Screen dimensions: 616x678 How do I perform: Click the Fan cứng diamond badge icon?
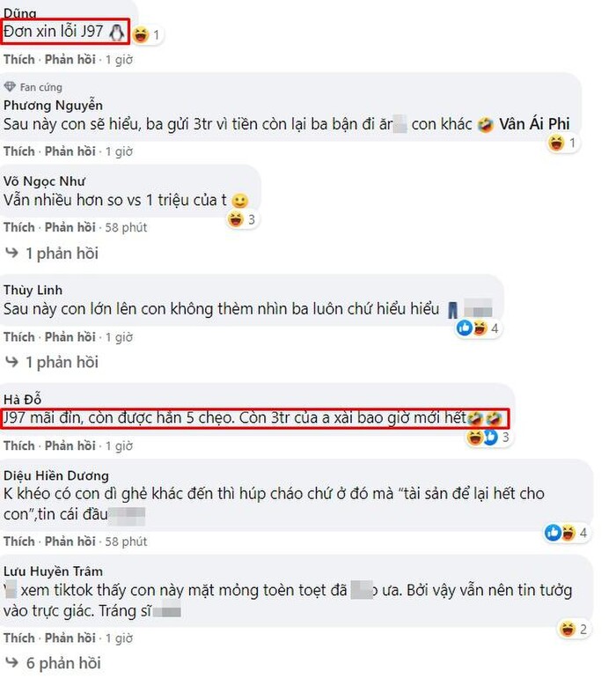click(10, 87)
